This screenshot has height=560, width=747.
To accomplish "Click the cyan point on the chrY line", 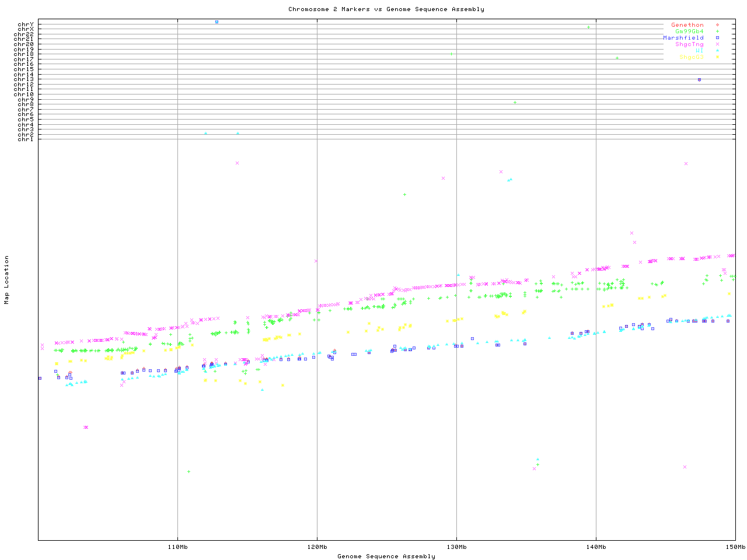I will click(x=217, y=22).
